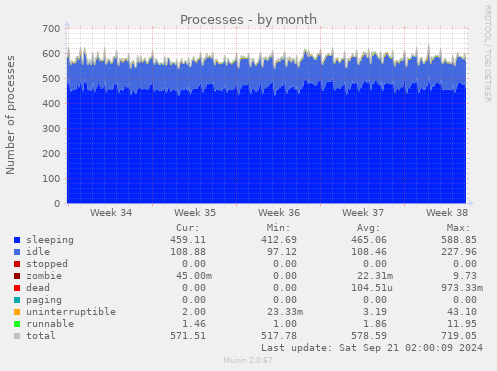Click the sleeping average value 465.06
Image resolution: width=497 pixels, height=371 pixels.
pyautogui.click(x=369, y=240)
